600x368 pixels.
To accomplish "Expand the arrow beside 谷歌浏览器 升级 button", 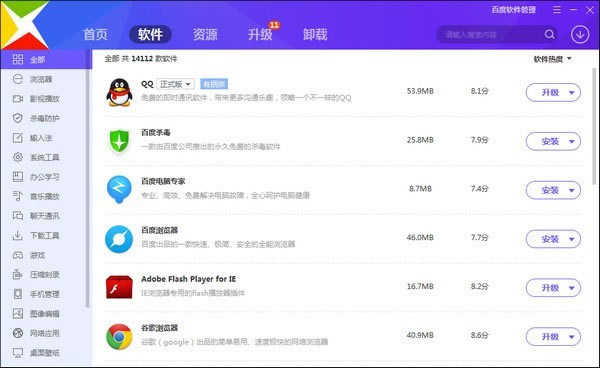I will click(571, 337).
